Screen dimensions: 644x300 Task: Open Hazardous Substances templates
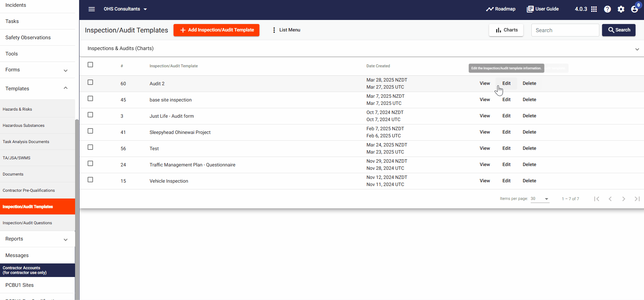[x=38, y=125]
